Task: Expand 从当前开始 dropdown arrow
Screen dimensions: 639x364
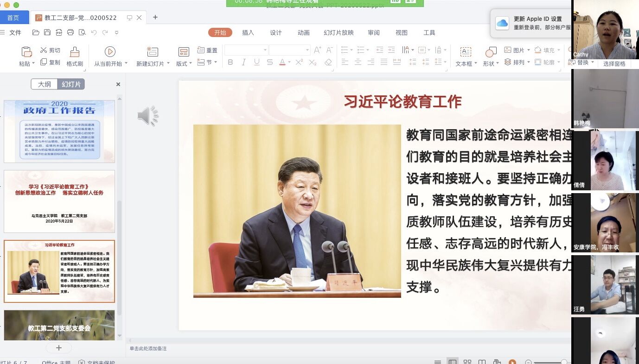Action: coord(126,64)
